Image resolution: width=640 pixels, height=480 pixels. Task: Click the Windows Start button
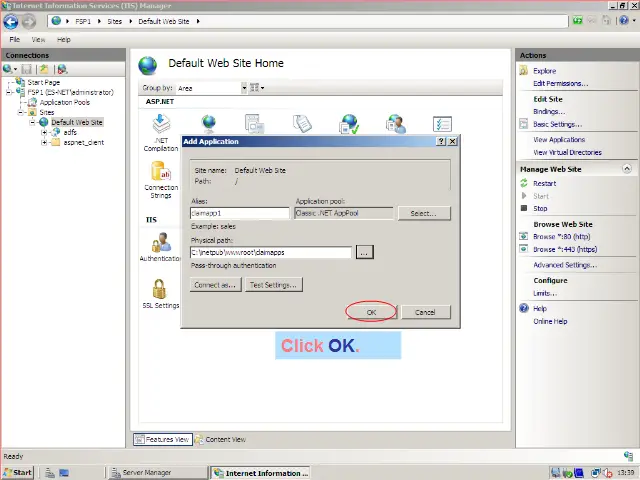(x=18, y=472)
